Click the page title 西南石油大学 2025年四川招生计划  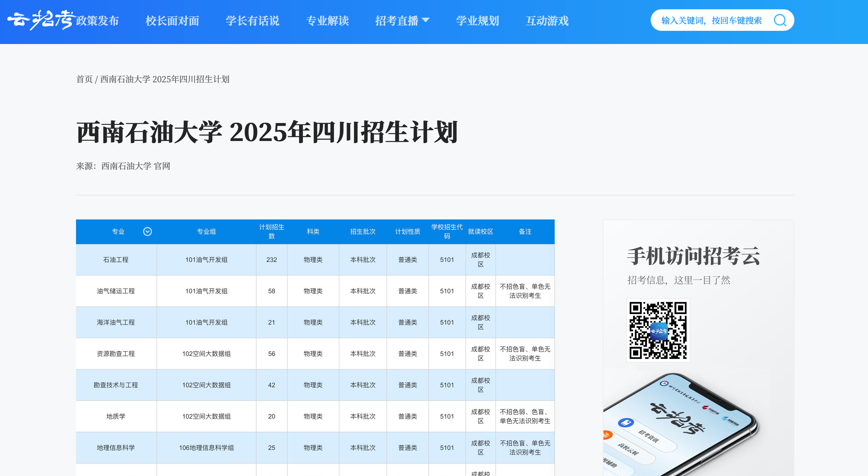(x=267, y=132)
